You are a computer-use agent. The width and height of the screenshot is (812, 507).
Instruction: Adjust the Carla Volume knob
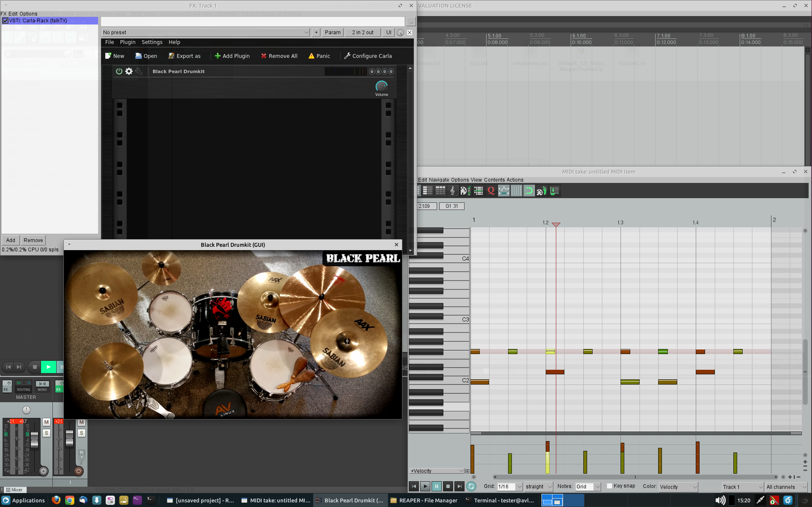(x=381, y=86)
